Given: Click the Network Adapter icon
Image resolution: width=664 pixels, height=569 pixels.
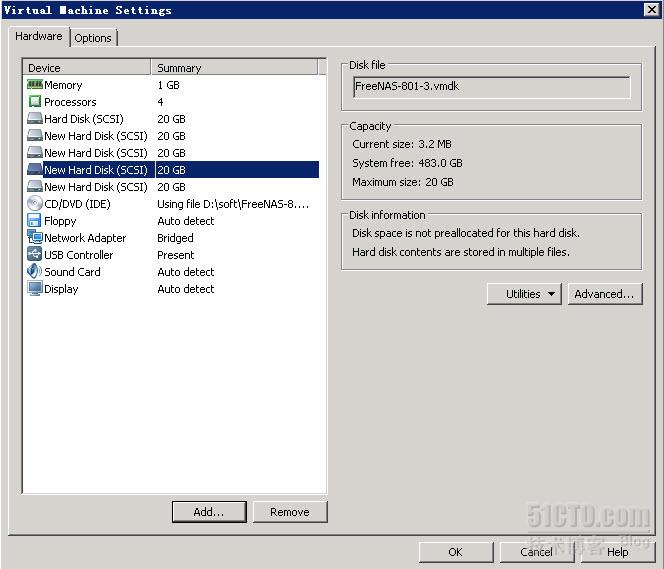Looking at the screenshot, I should pyautogui.click(x=35, y=238).
